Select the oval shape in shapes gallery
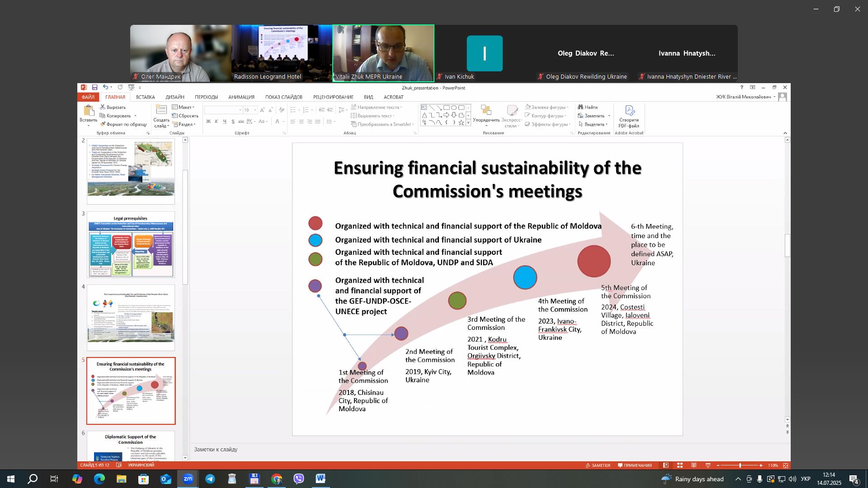Viewport: 868px width, 488px height. 454,108
